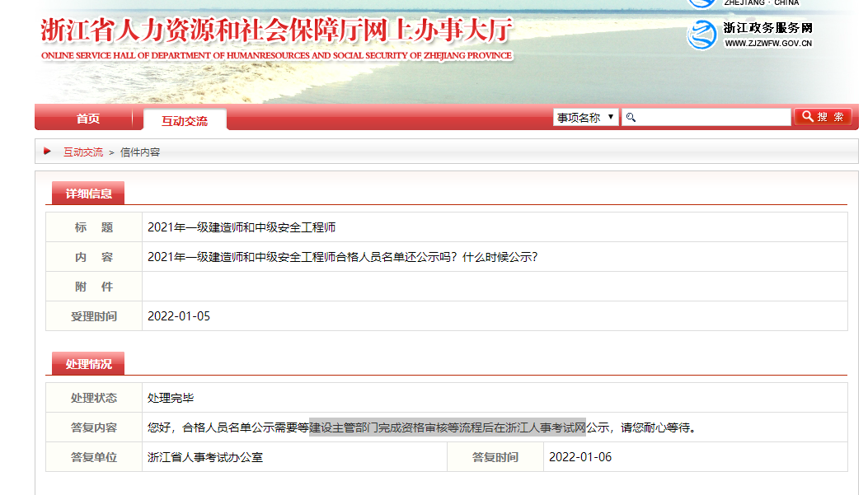Click the ZHEJIANG·CHINA logo at top right
868x495 pixels.
(701, 4)
